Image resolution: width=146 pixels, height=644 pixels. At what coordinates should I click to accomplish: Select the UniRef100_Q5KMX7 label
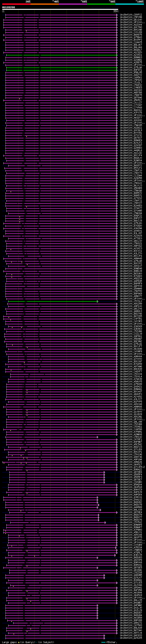tap(131, 100)
